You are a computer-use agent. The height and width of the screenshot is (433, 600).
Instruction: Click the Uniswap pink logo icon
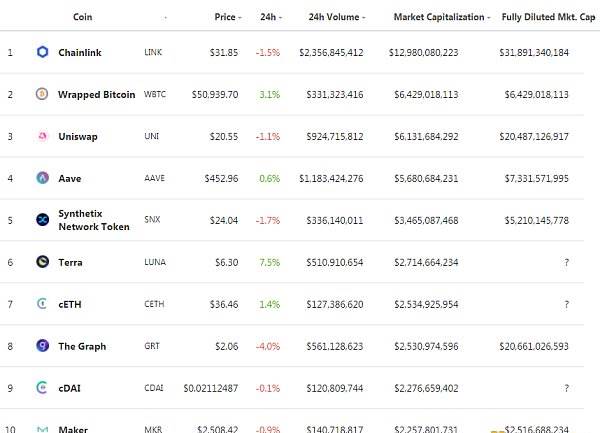42,136
